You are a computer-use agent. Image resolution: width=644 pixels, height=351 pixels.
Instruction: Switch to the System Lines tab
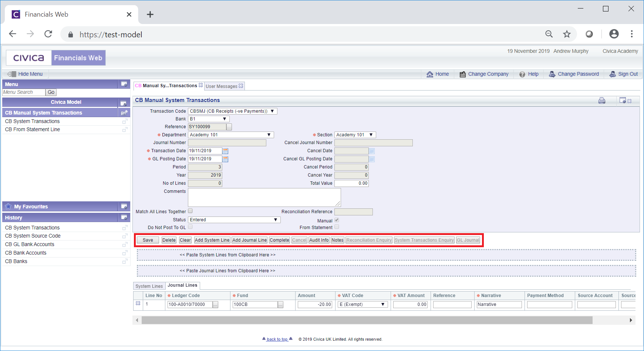pos(149,286)
